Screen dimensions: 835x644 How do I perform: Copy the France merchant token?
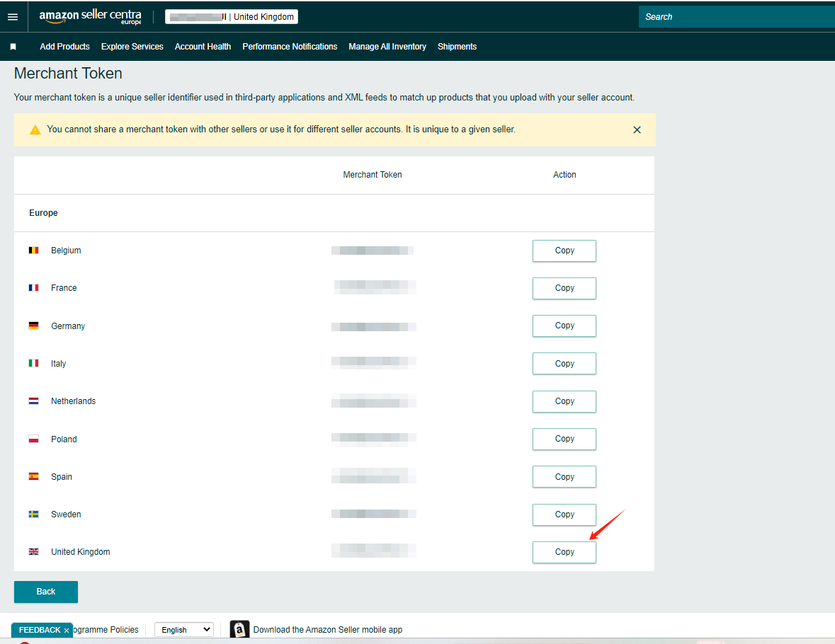click(564, 288)
